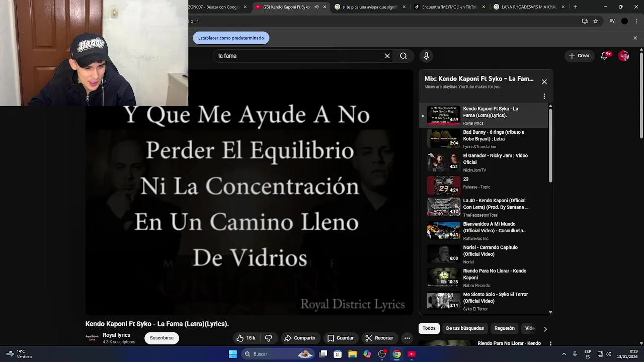Open the red YouTube app in taskbar
This screenshot has height=362, width=644.
tap(412, 354)
